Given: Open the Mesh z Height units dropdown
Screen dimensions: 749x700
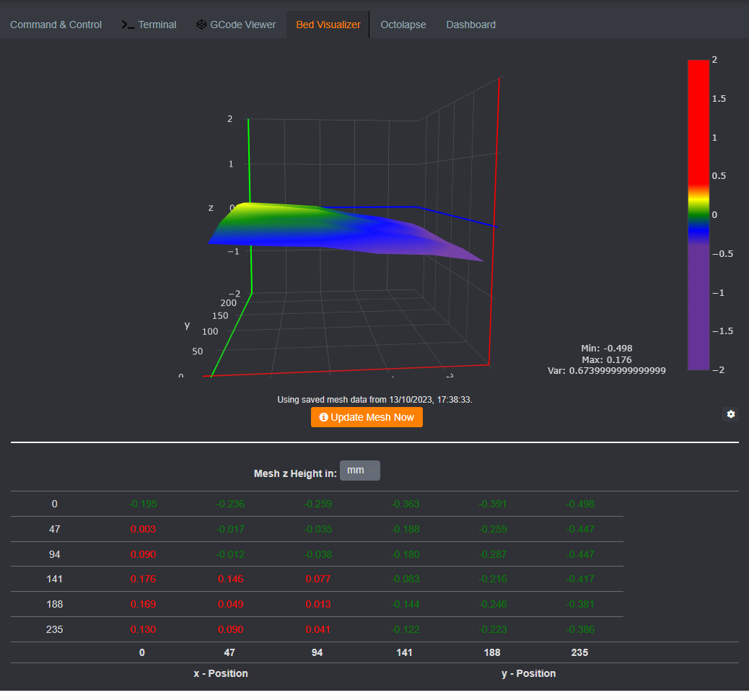Looking at the screenshot, I should click(359, 471).
